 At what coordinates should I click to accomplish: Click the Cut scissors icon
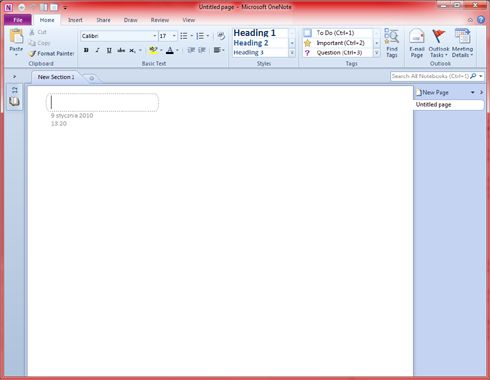(x=32, y=32)
